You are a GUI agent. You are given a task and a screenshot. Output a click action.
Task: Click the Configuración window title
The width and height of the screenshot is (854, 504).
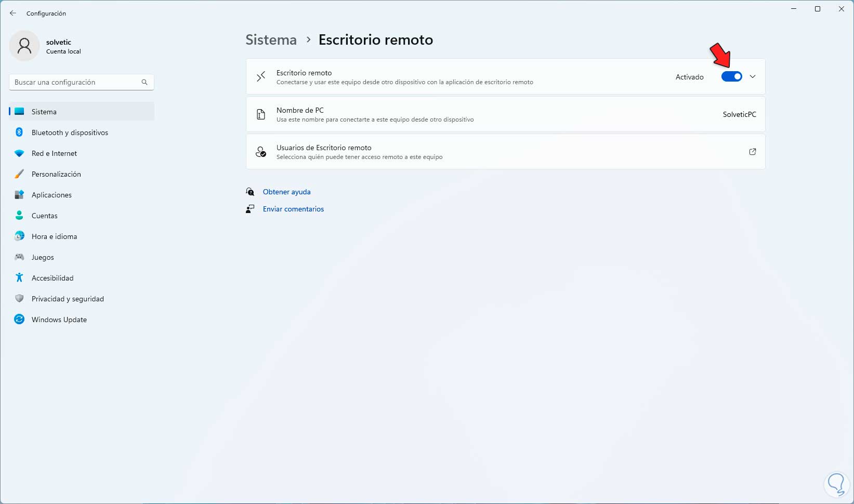pyautogui.click(x=46, y=14)
